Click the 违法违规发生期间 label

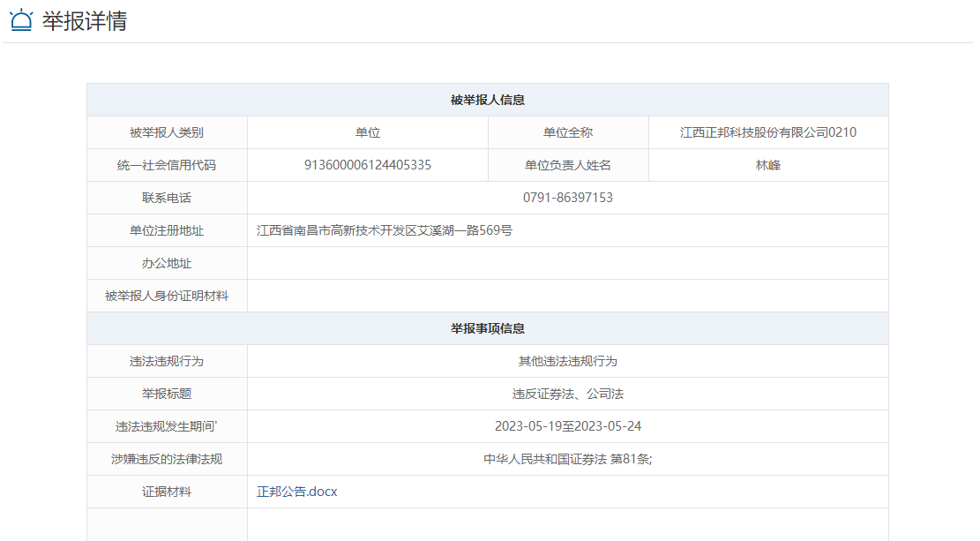click(x=166, y=426)
